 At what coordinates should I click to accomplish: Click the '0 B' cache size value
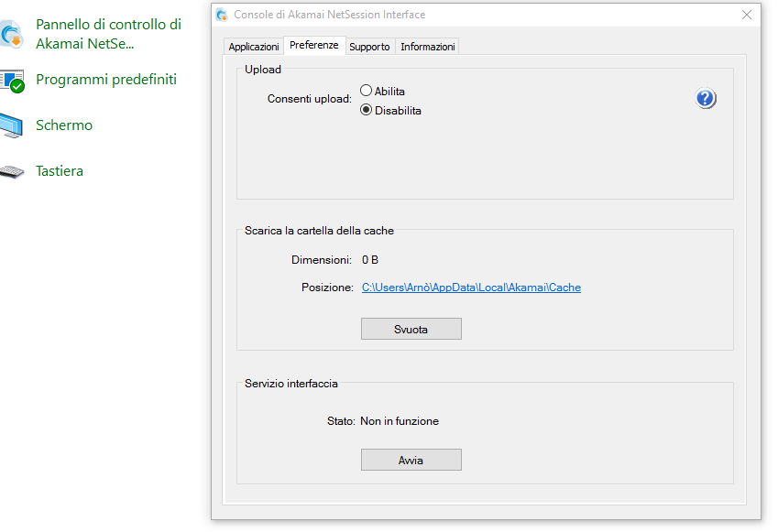pos(370,260)
